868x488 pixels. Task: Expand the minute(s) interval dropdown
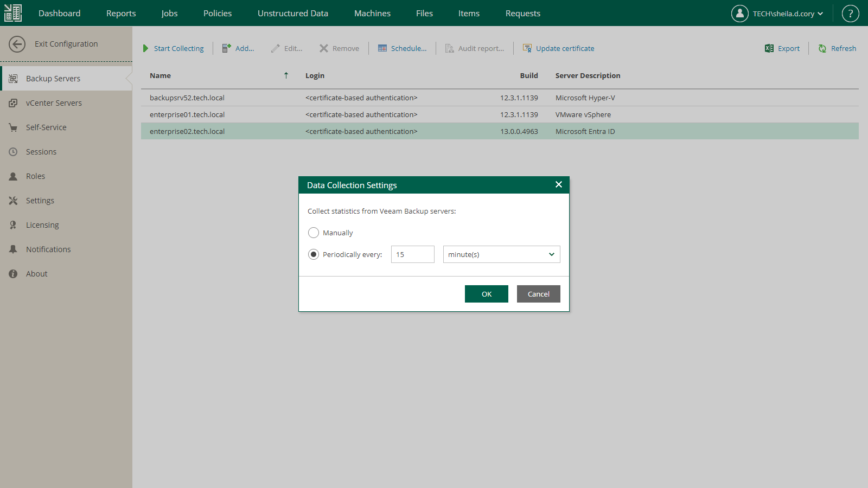coord(502,254)
